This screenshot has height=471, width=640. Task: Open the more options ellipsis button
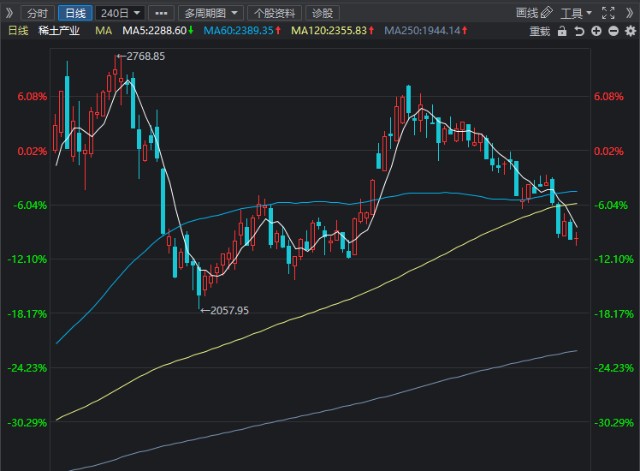(x=161, y=13)
